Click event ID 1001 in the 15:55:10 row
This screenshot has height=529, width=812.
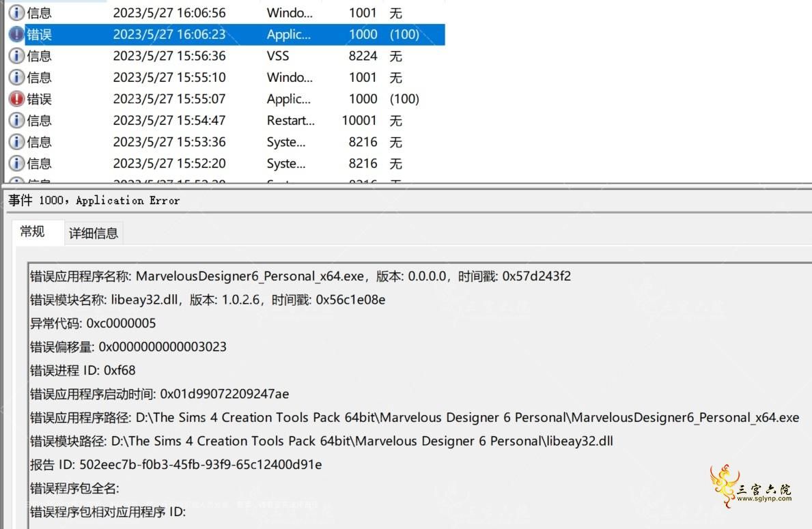(x=363, y=77)
